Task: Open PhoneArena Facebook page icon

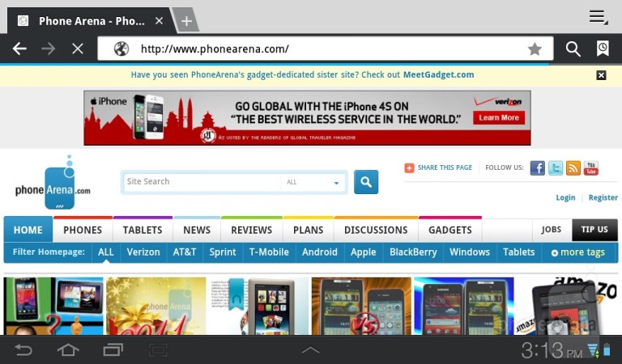Action: [x=538, y=168]
